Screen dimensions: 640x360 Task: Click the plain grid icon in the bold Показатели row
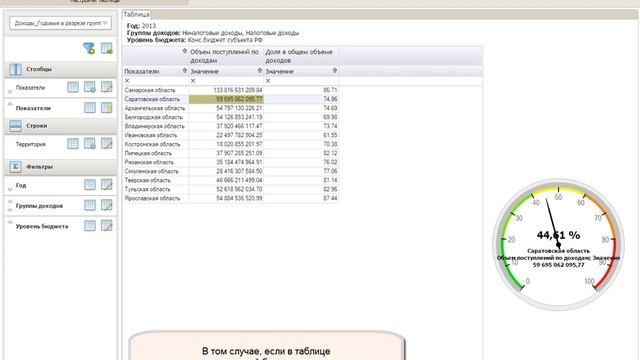point(90,108)
